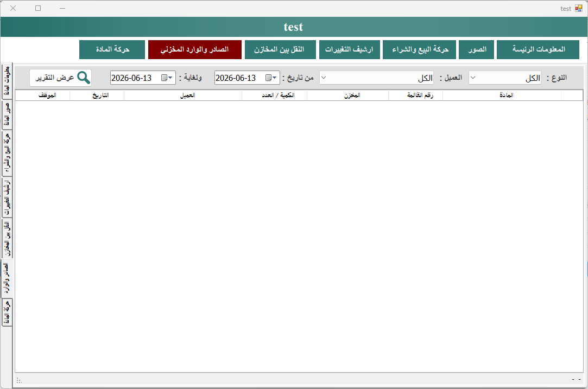Sort by التاريخ column header
The height and width of the screenshot is (389, 588).
pos(97,95)
